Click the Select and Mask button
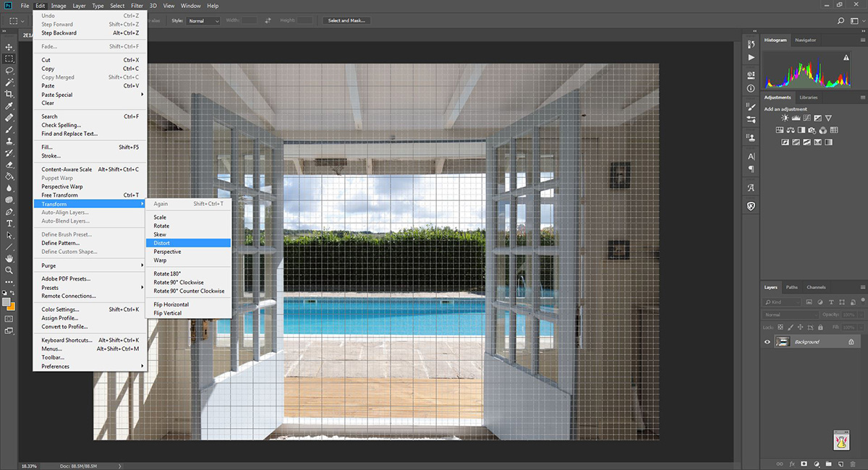The image size is (868, 470). click(346, 20)
